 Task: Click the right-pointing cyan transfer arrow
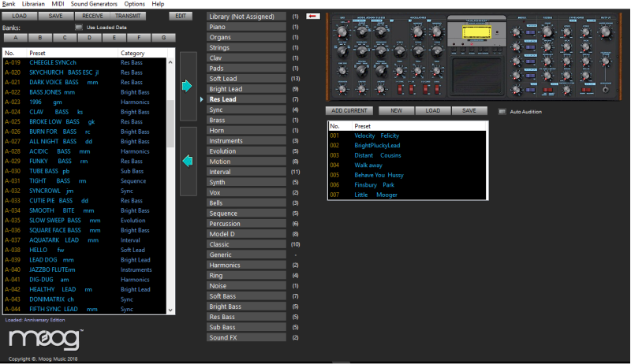click(187, 86)
